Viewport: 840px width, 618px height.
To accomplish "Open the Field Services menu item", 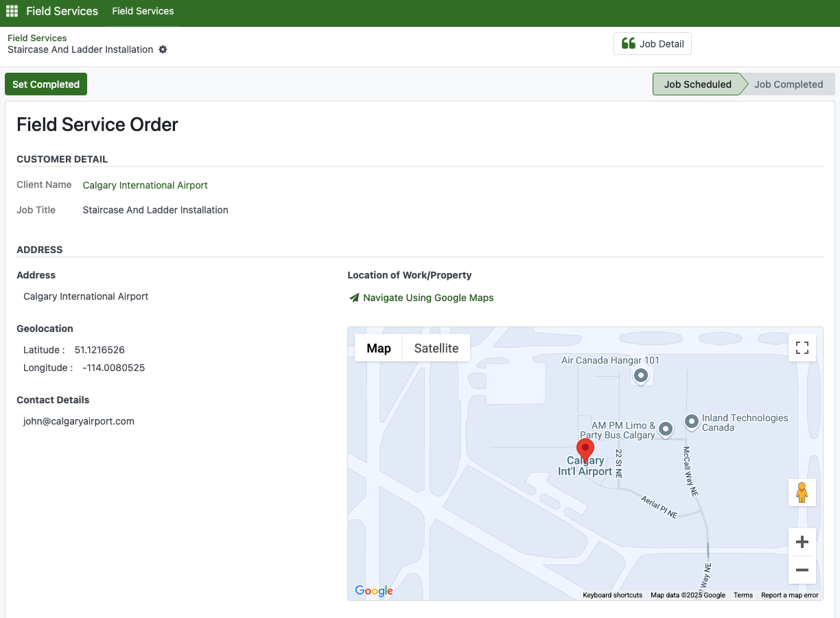I will (143, 11).
